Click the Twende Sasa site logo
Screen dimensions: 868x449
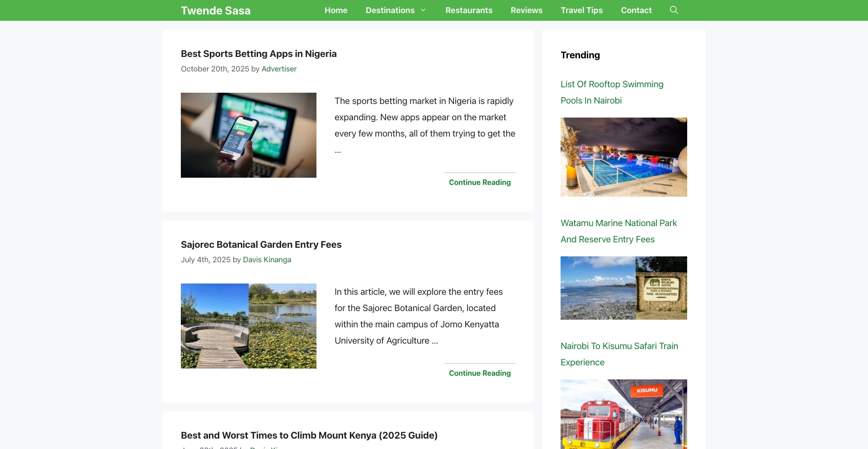pyautogui.click(x=216, y=10)
